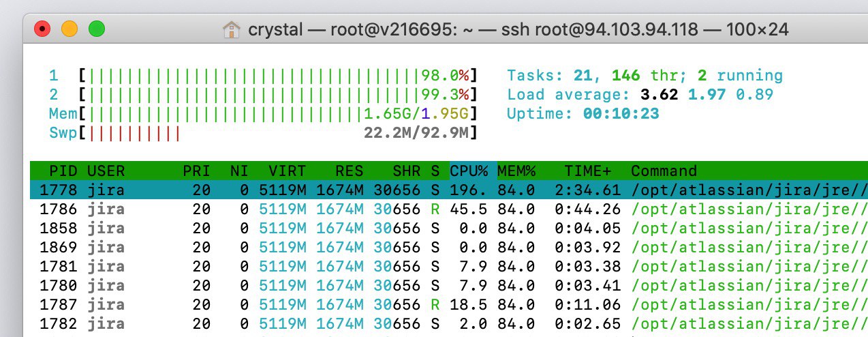Sort by the RES column header
This screenshot has width=868, height=337.
tap(349, 171)
